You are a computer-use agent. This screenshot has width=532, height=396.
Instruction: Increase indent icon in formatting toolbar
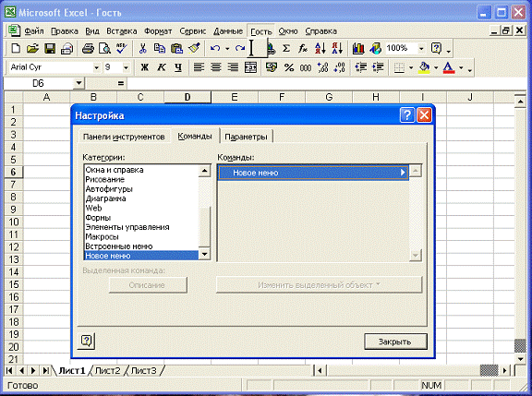click(378, 67)
